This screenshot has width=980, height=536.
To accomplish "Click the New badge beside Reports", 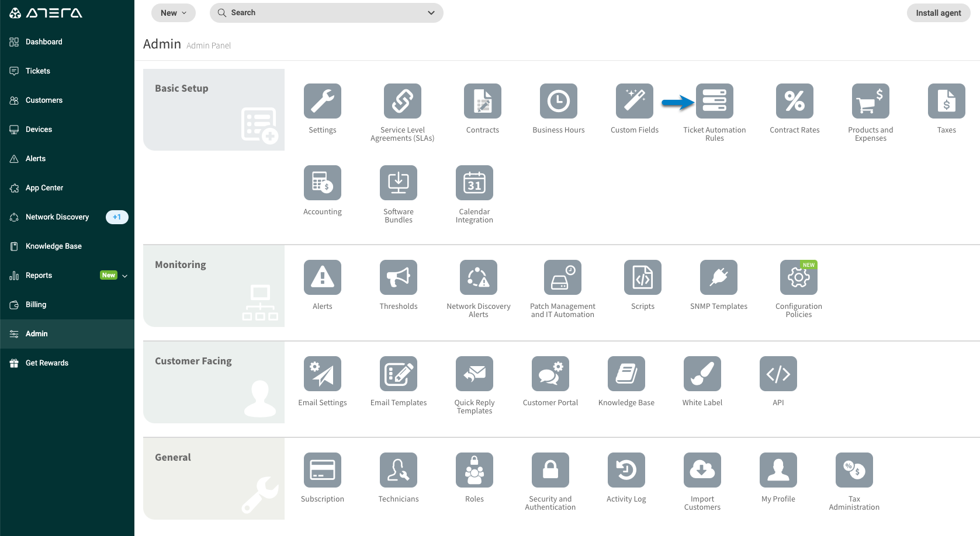I will coord(109,276).
